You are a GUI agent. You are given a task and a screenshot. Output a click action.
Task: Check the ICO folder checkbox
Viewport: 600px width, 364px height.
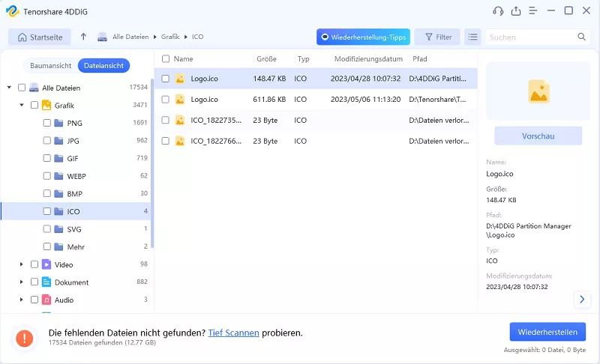[46, 211]
